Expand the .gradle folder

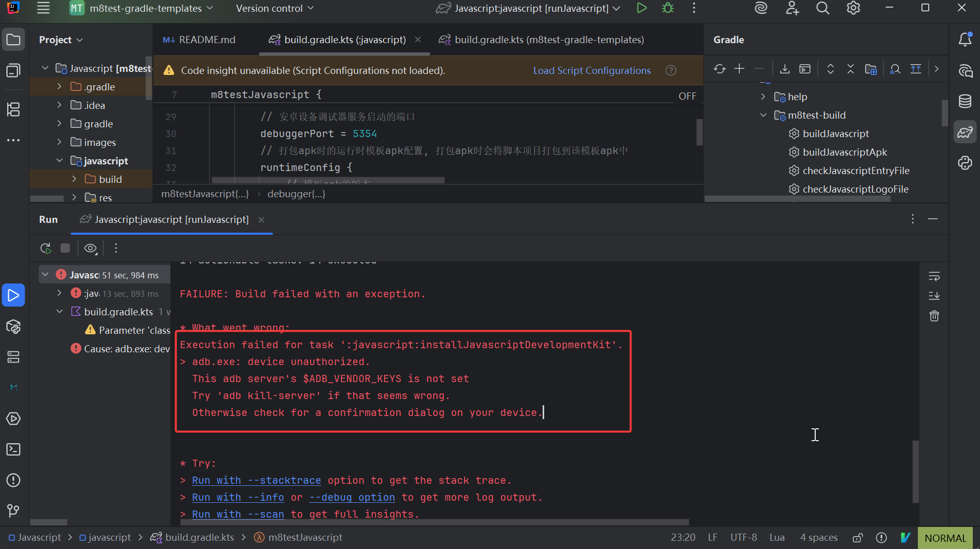coord(60,87)
